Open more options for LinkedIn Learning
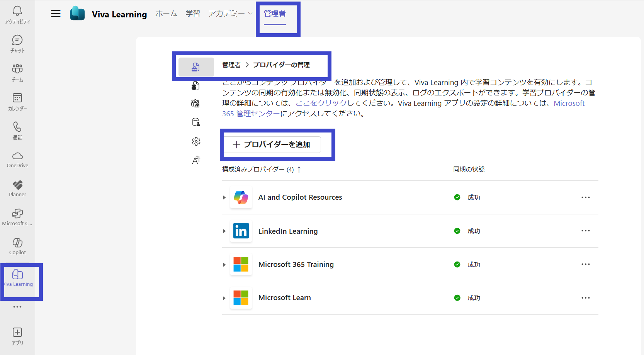 586,231
